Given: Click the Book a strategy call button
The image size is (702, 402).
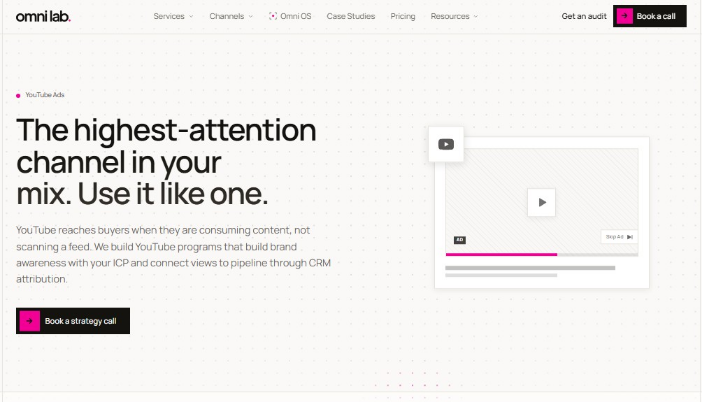Looking at the screenshot, I should 73,321.
